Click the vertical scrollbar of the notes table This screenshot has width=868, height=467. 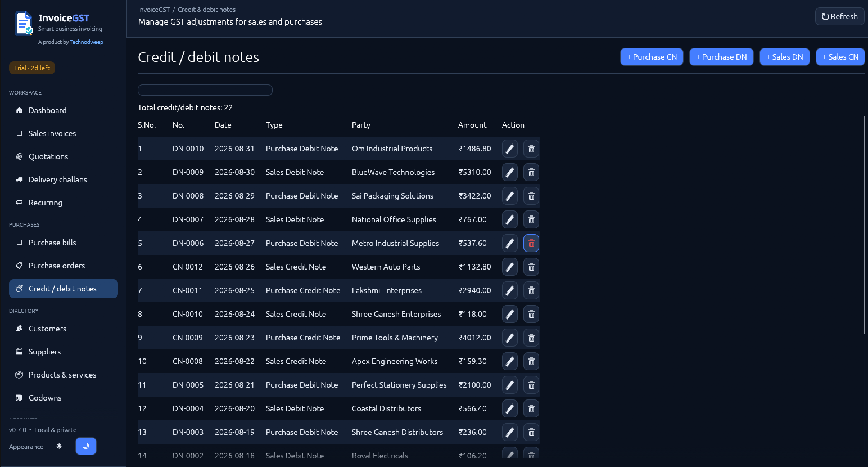click(865, 224)
